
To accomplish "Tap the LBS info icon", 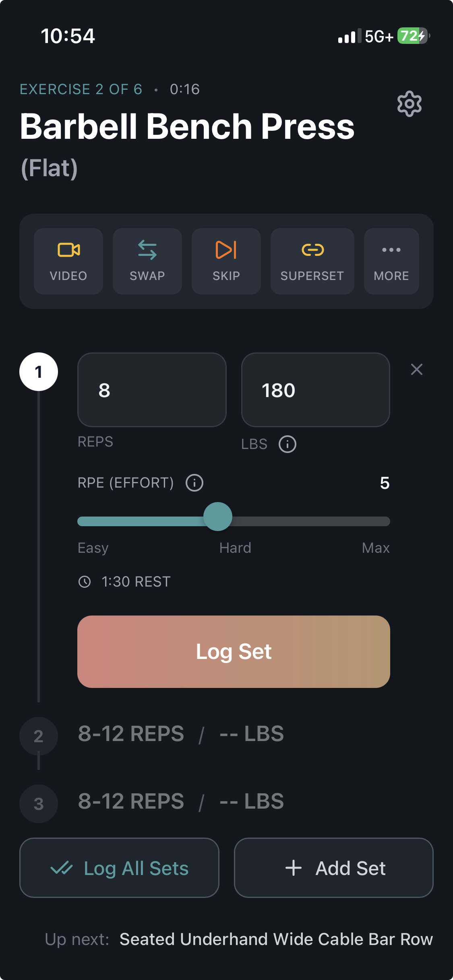I will (287, 444).
